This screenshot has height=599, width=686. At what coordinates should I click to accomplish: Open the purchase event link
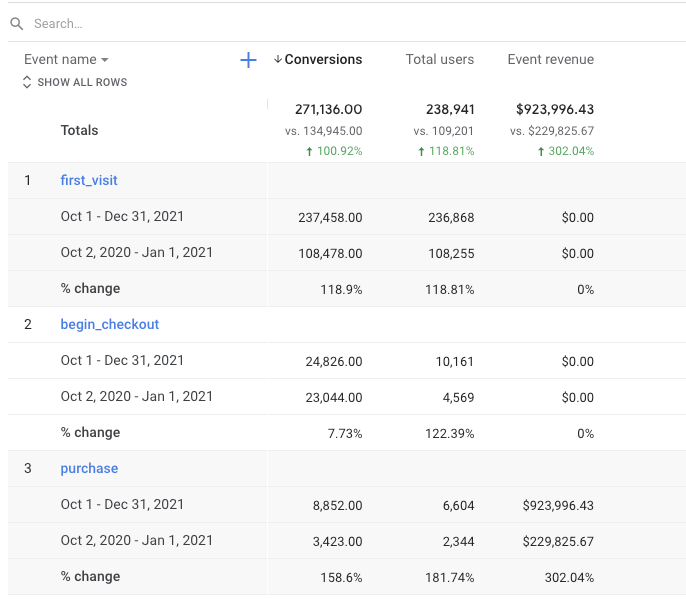click(x=89, y=468)
